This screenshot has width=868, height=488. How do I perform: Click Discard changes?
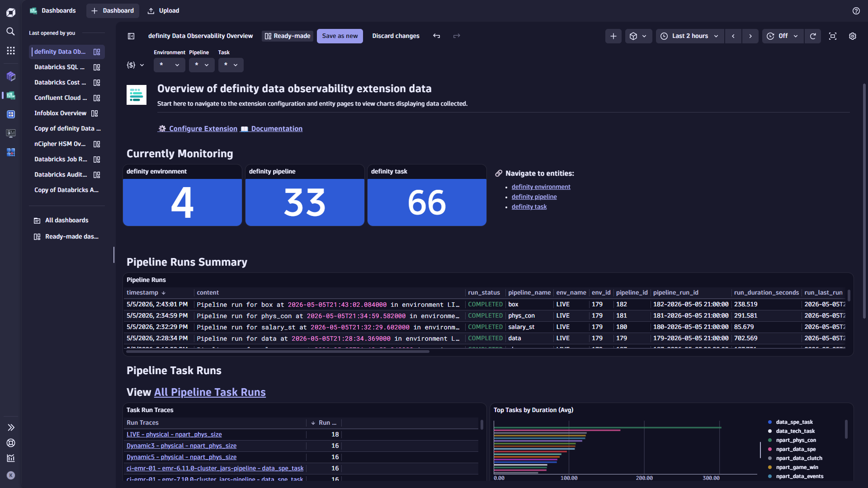click(x=396, y=36)
